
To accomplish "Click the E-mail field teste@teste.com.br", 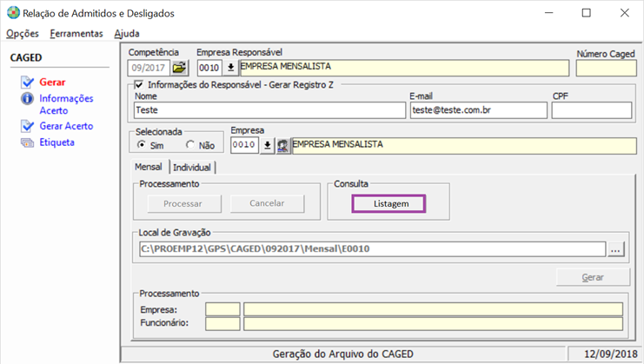I will click(479, 110).
